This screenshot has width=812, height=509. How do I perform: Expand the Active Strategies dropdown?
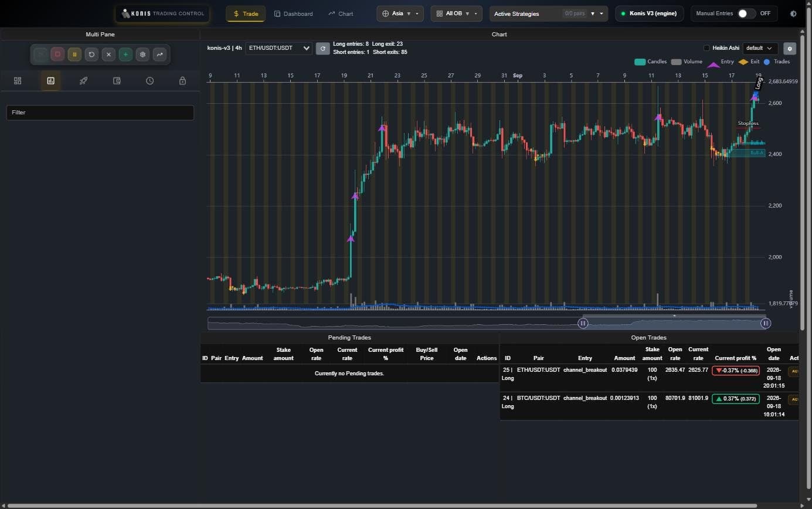coord(548,13)
